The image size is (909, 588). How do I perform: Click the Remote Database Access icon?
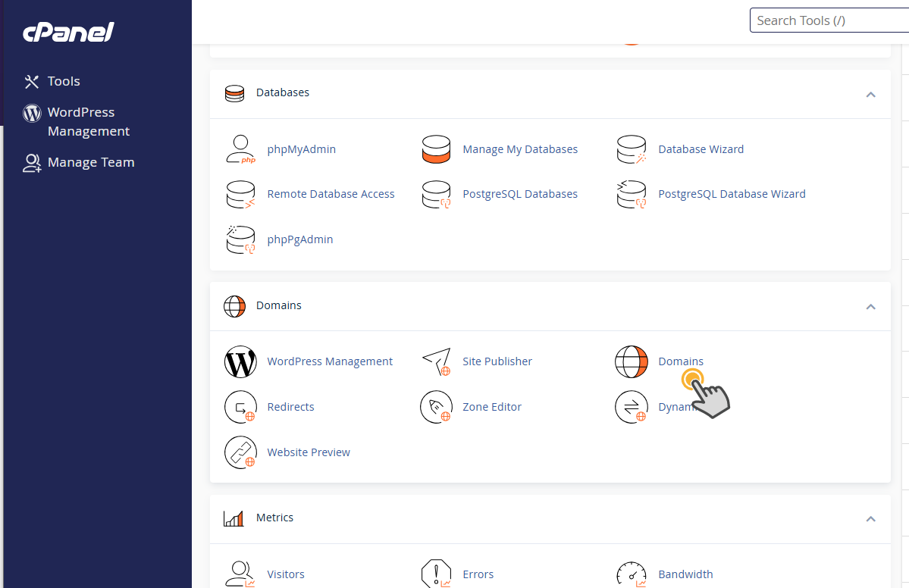240,195
